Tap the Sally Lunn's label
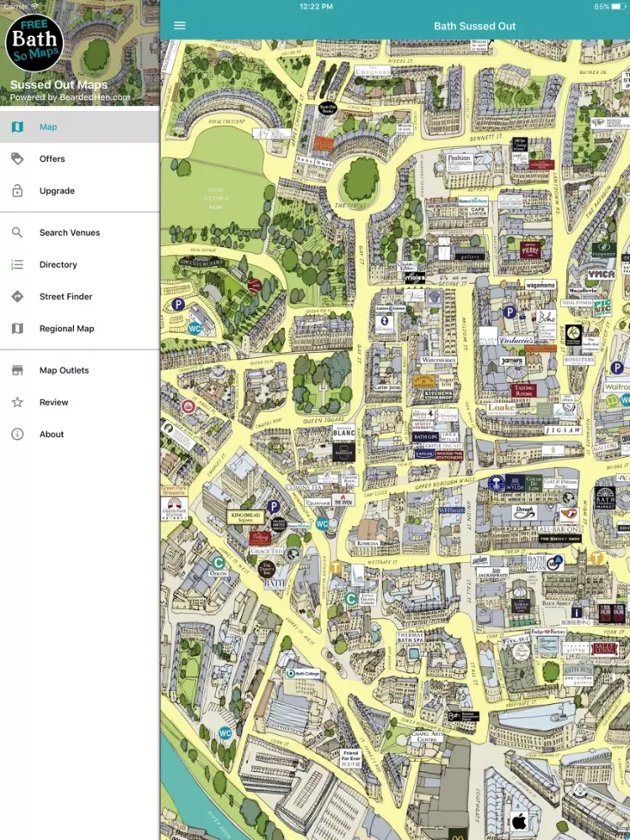 [604, 648]
